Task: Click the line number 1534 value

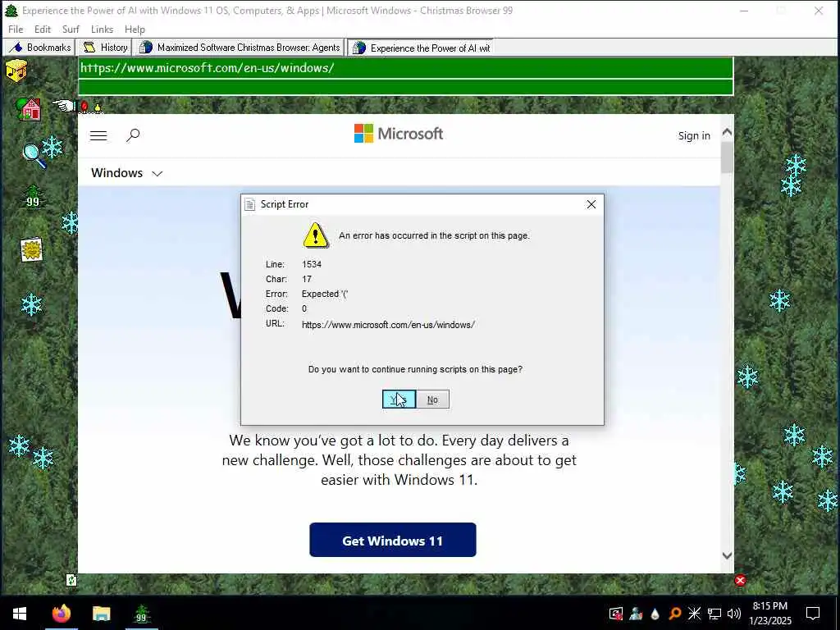Action: [x=312, y=264]
